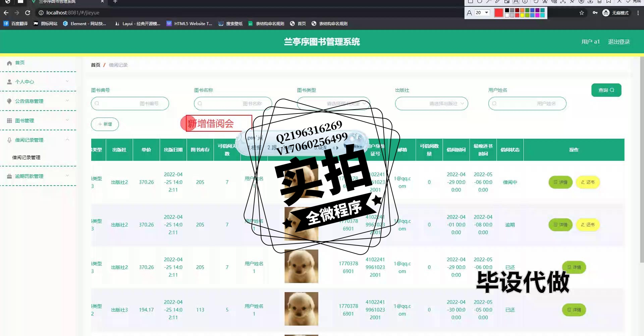Viewport: 644px width, 336px height.
Task: Click the 首页 breadcrumb link
Action: (x=96, y=65)
